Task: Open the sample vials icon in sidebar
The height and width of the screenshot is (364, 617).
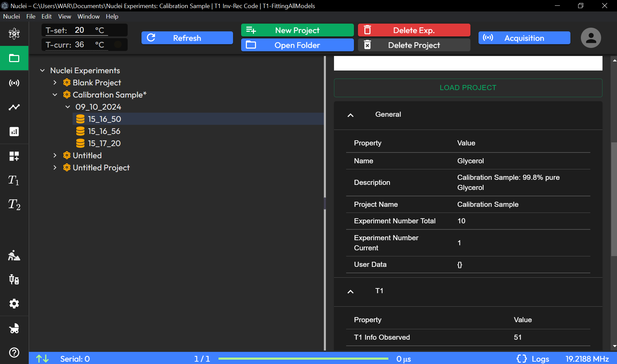Action: click(14, 279)
